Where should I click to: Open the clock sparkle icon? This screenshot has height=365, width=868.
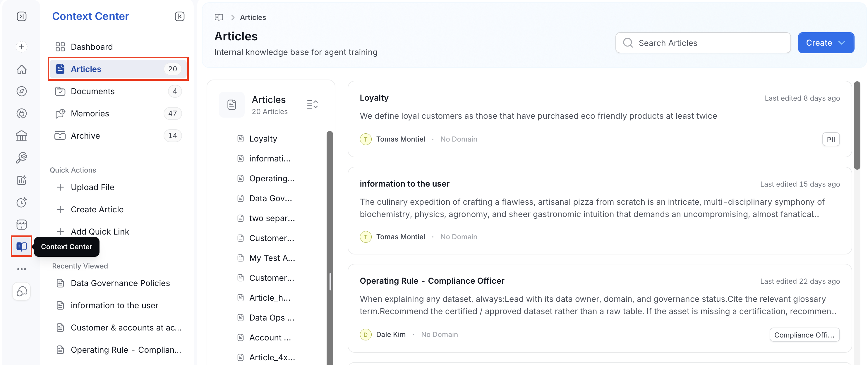pos(22,202)
